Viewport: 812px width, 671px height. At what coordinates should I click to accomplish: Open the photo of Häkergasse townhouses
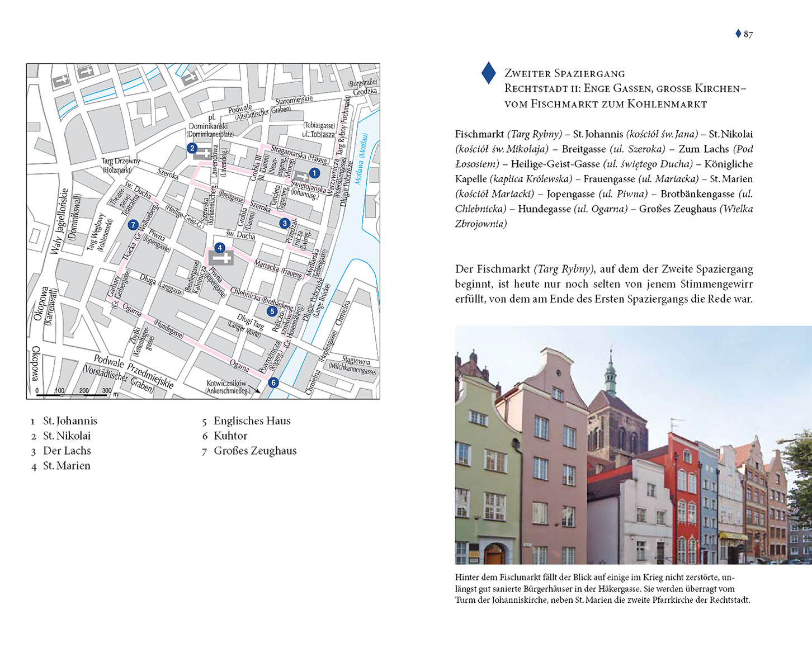[633, 445]
